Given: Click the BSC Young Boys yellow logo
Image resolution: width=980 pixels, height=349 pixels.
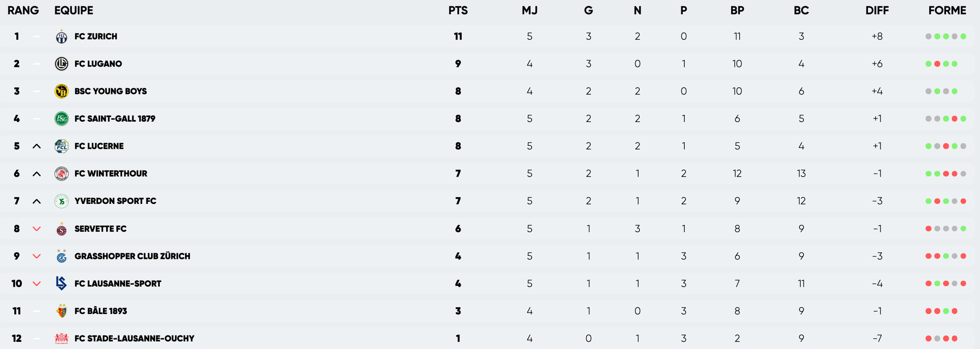Looking at the screenshot, I should [x=61, y=91].
